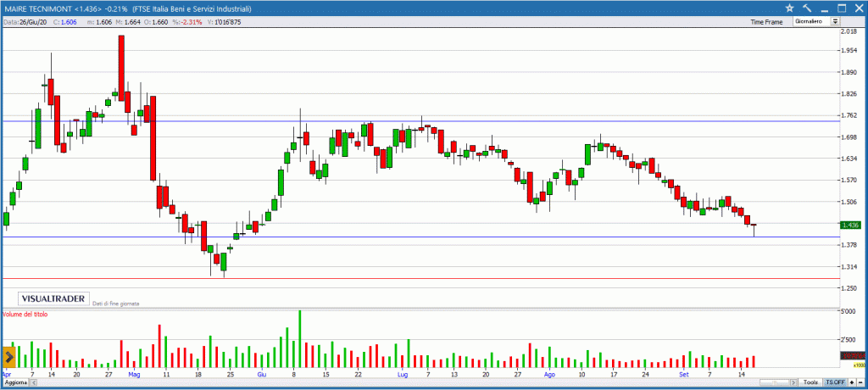Viewport: 868px width, 390px height.
Task: Click the Aggiorna refresh button
Action: click(x=15, y=383)
